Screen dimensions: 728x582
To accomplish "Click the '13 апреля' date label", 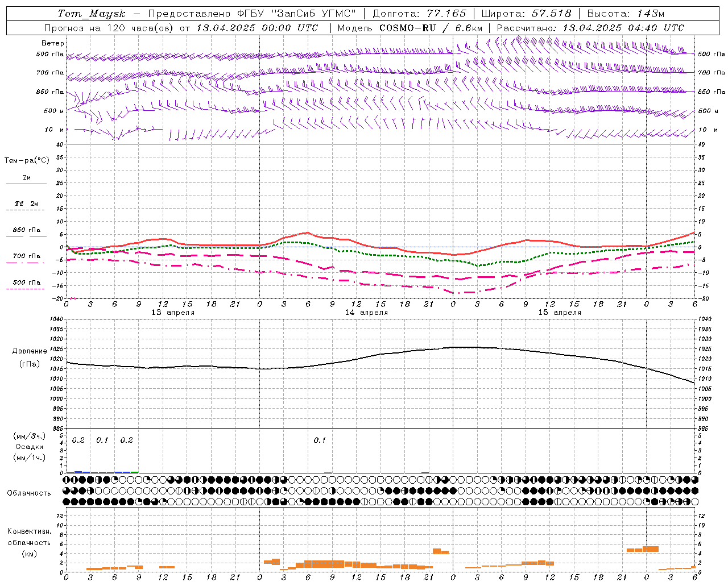I will point(173,313).
